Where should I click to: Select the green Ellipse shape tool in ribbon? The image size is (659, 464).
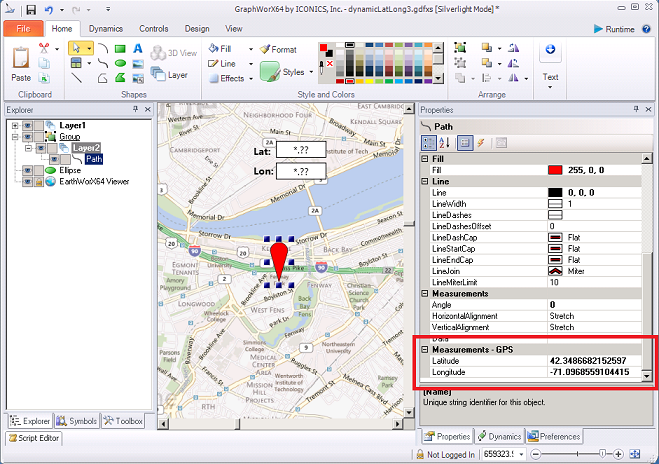120,63
